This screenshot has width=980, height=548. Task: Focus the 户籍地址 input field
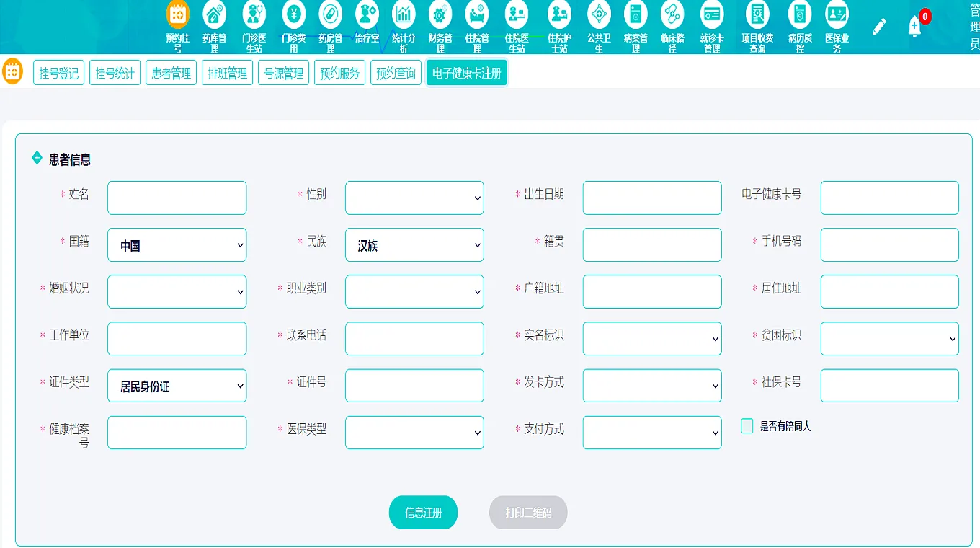652,292
